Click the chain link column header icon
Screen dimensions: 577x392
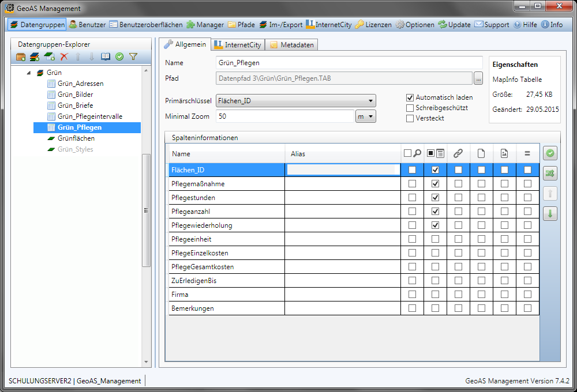[458, 153]
